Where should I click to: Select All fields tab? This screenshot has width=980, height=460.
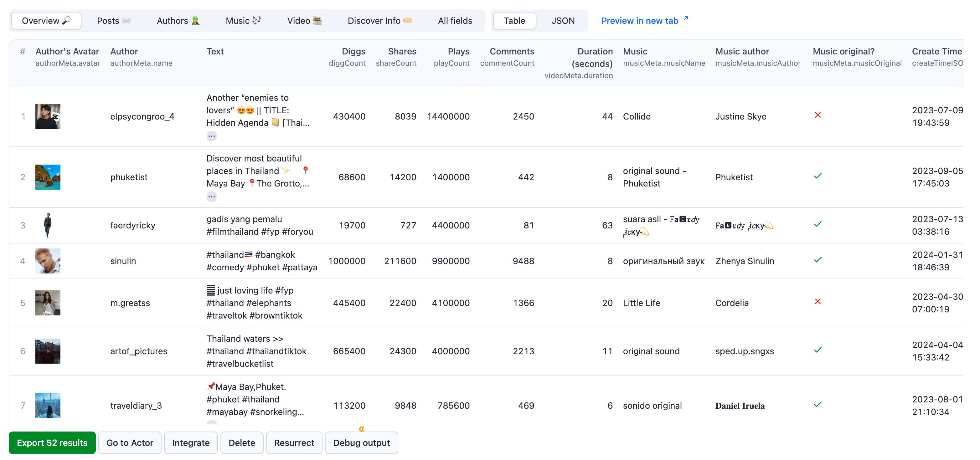tap(455, 20)
